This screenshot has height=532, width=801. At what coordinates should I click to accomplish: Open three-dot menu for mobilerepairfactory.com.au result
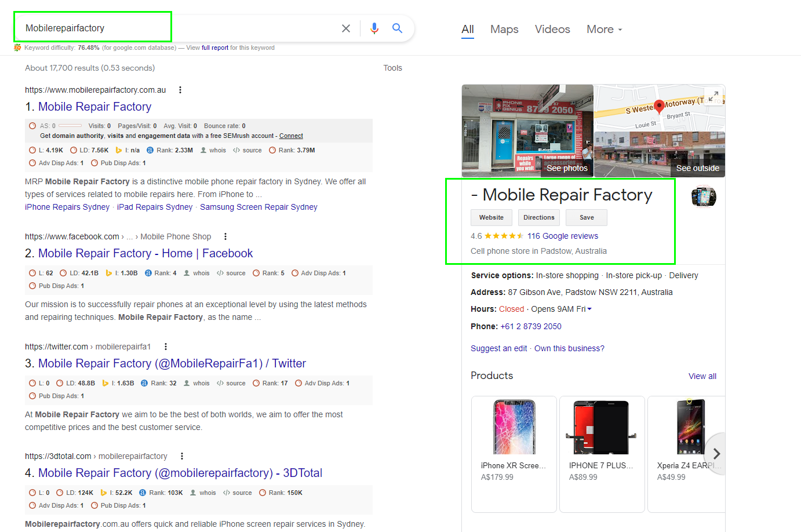click(180, 90)
